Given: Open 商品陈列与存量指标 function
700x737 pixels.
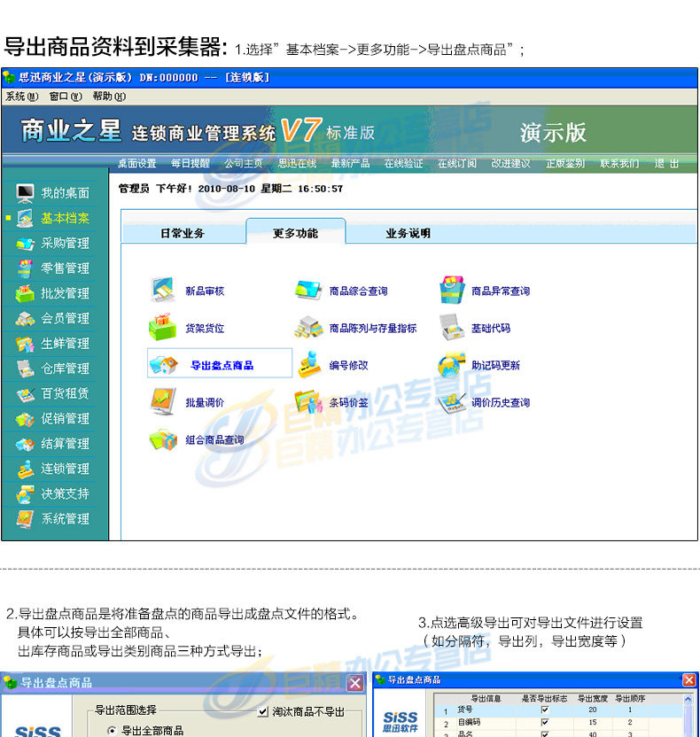Looking at the screenshot, I should (355, 328).
